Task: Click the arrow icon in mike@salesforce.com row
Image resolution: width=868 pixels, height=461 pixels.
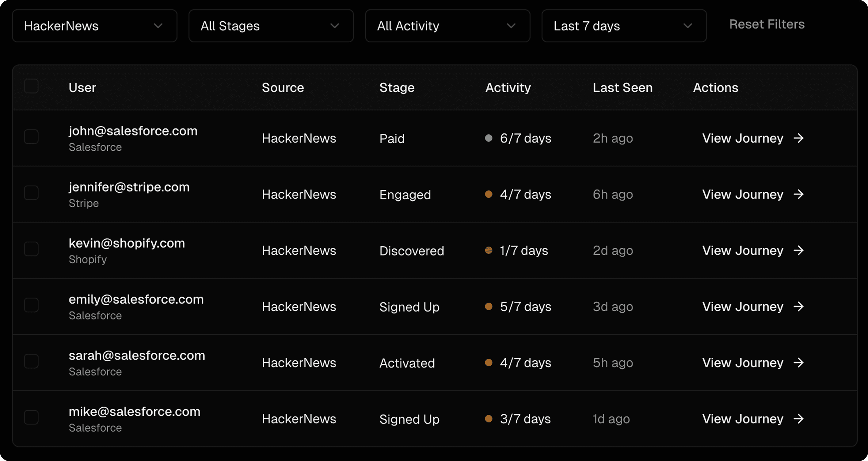Action: (x=799, y=419)
